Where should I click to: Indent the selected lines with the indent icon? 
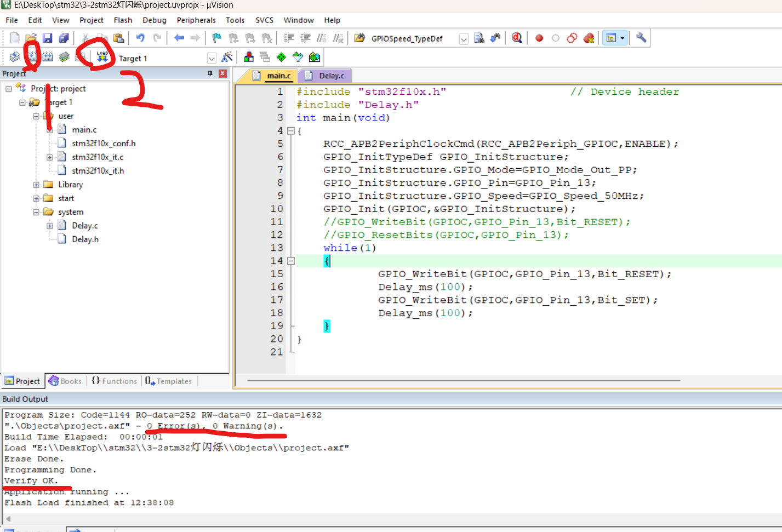[289, 38]
